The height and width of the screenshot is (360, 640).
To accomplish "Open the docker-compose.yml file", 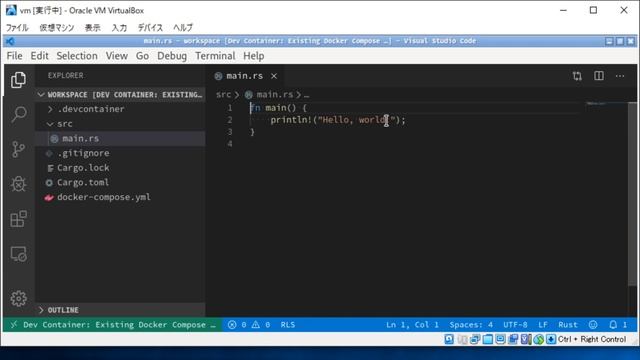I will point(120,197).
